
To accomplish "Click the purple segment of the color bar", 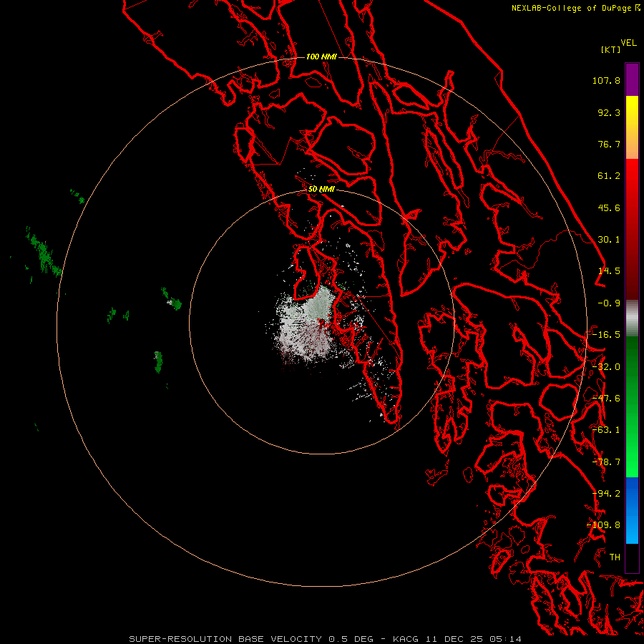I will point(632,79).
